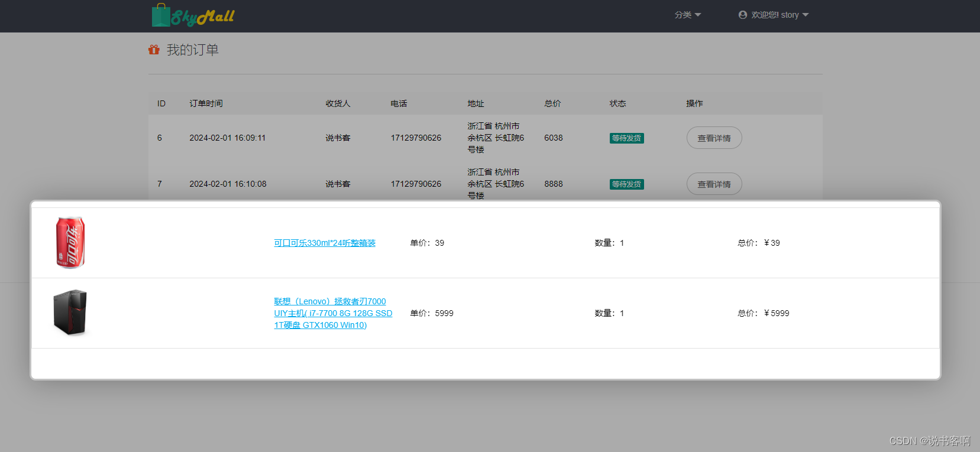Open the 欢迎您! story user menu
The image size is (980, 452).
774,15
